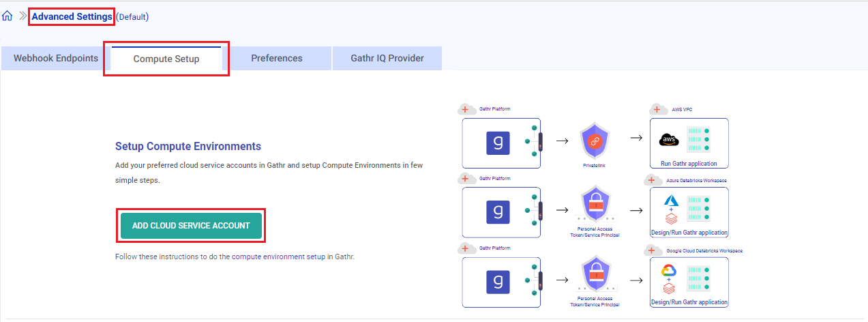
Task: Click the breadcrumb double-chevron separator
Action: [x=23, y=16]
